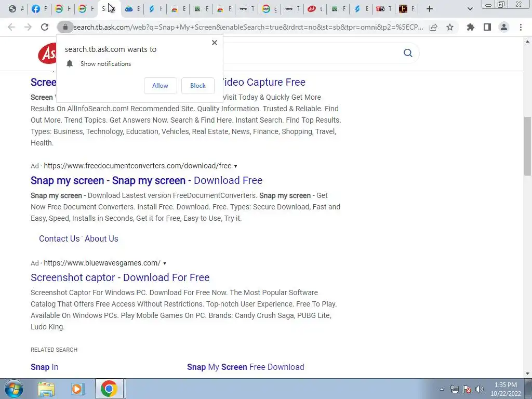Viewport: 532px width, 399px height.
Task: Click the Ask logo
Action: tap(47, 54)
